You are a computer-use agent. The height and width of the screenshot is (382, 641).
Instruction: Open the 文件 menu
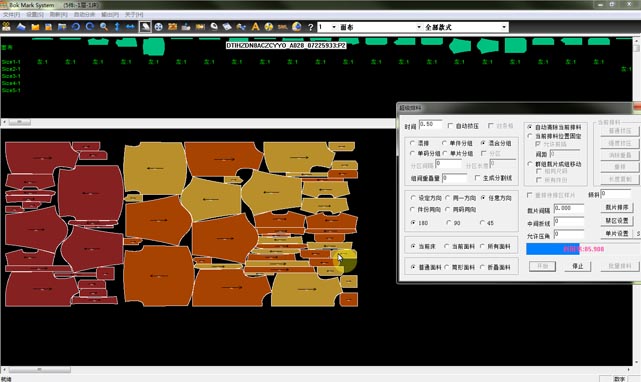(x=11, y=15)
